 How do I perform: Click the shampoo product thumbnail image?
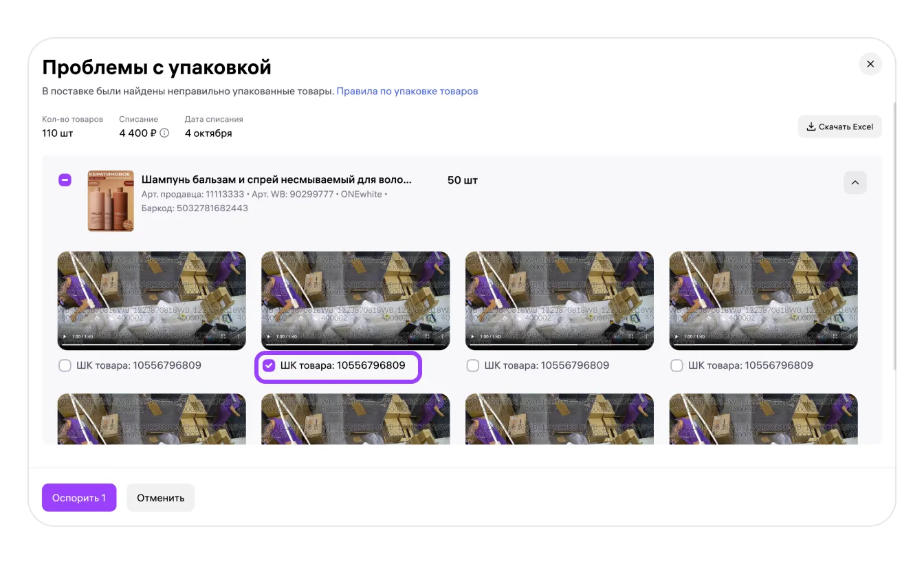pyautogui.click(x=111, y=201)
